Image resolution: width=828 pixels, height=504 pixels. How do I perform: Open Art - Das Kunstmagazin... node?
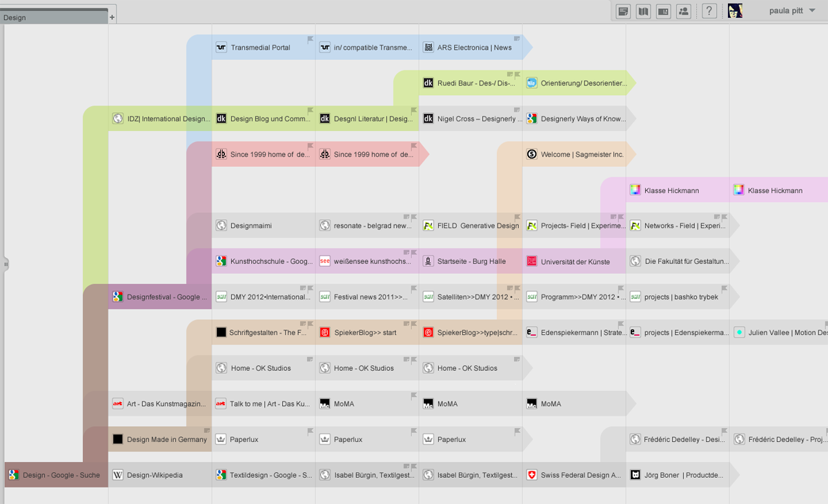pyautogui.click(x=160, y=403)
